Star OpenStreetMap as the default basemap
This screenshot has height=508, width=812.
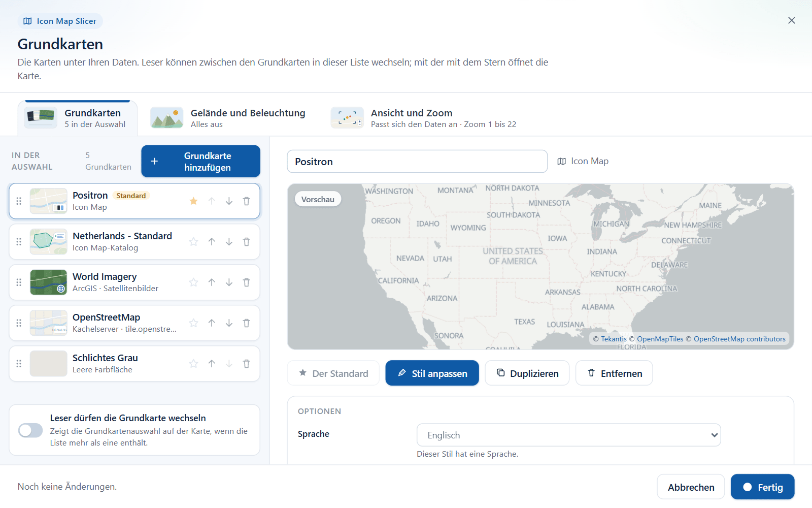pos(193,323)
